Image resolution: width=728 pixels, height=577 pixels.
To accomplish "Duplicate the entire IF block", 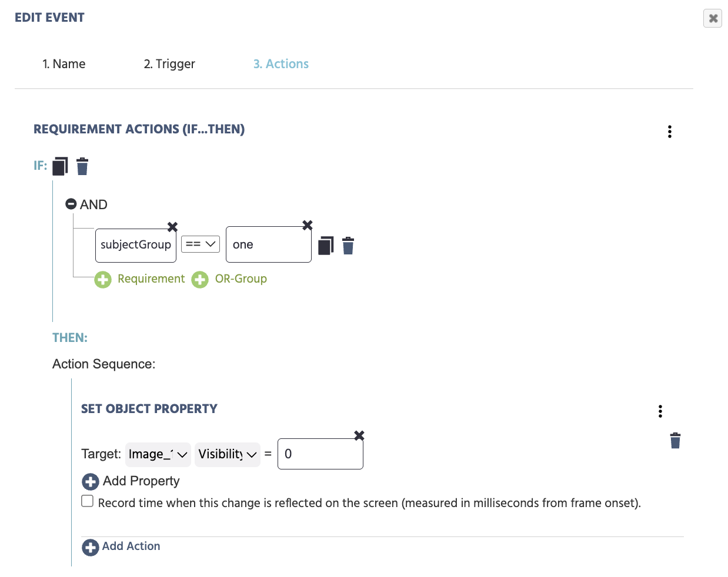I will [60, 166].
